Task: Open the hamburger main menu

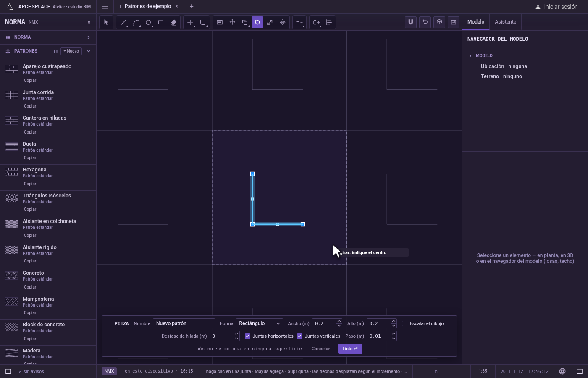Action: pos(105,7)
